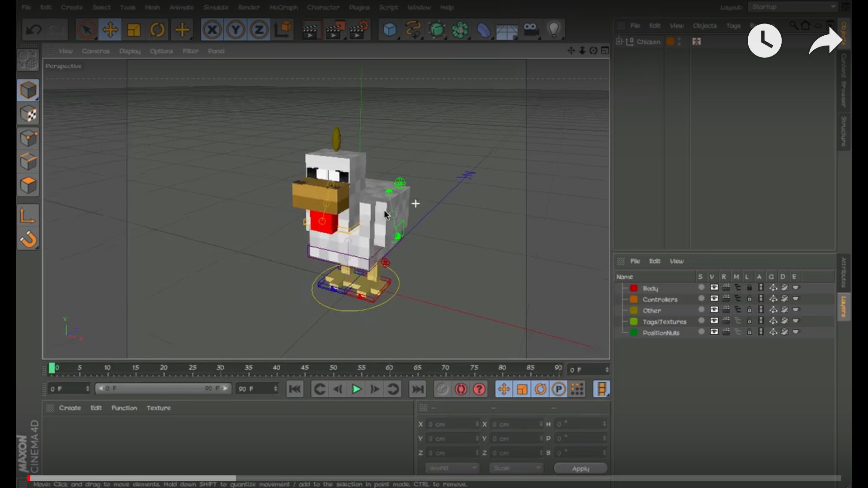Screen dimensions: 868x488
Task: Open the World coordinate dropdown
Action: coord(452,468)
